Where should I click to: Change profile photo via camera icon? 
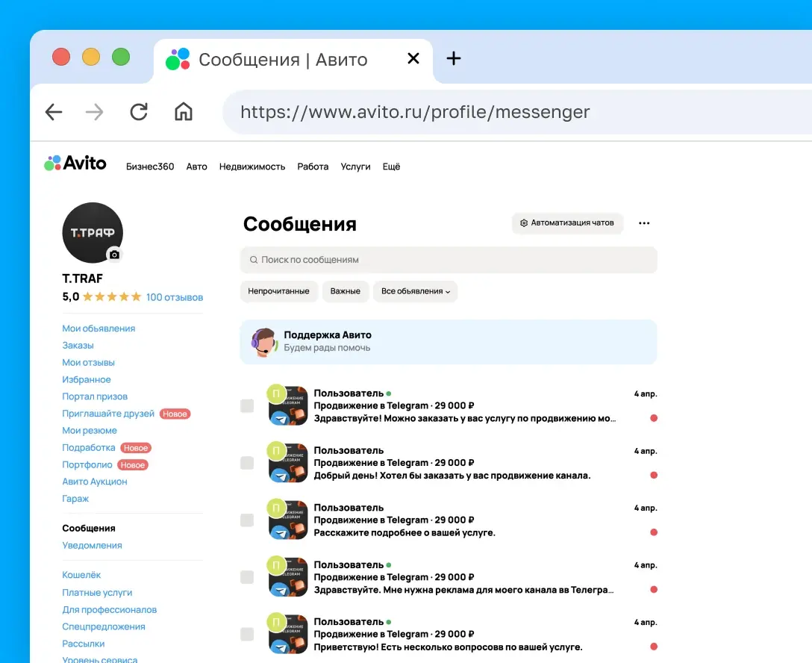114,255
